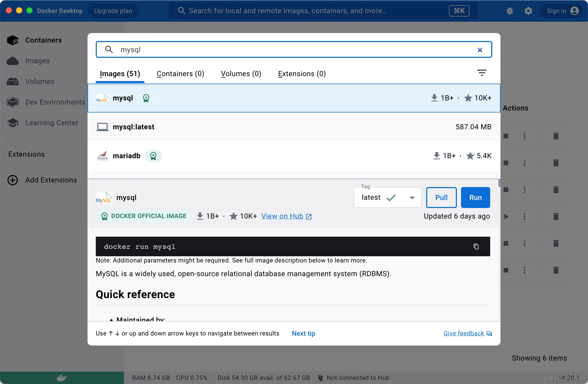The image size is (588, 384).
Task: Click the ⌘K shortcut badge in search bar
Action: point(459,11)
